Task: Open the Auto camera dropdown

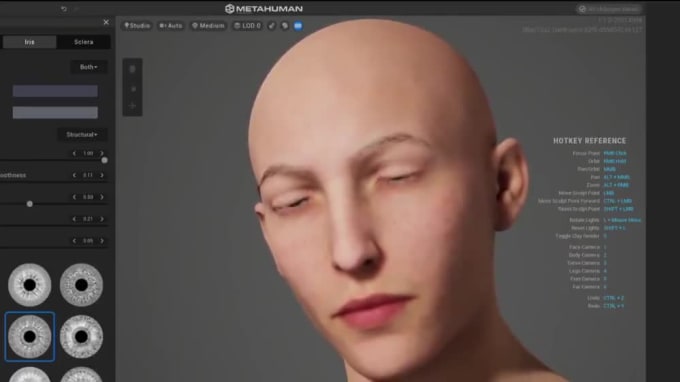Action: pos(171,26)
